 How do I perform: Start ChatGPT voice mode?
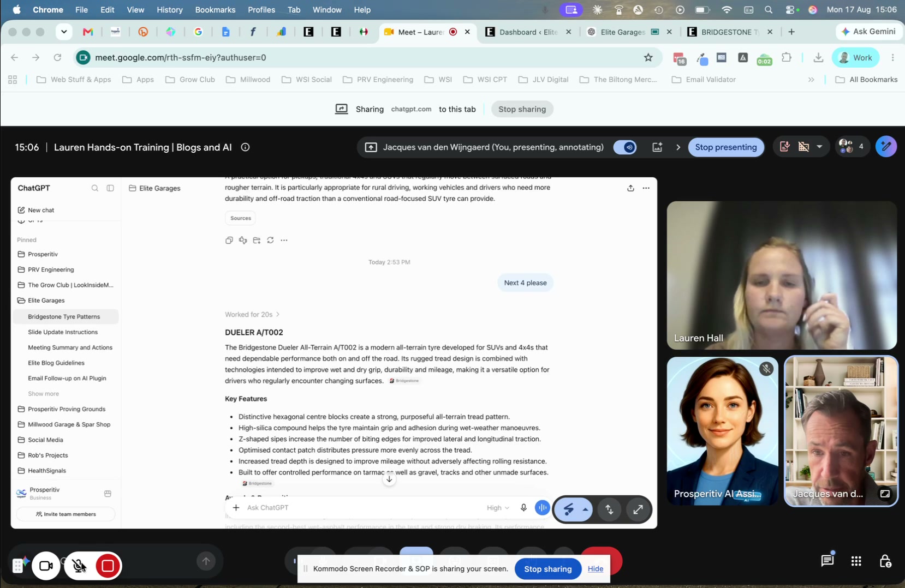click(542, 508)
